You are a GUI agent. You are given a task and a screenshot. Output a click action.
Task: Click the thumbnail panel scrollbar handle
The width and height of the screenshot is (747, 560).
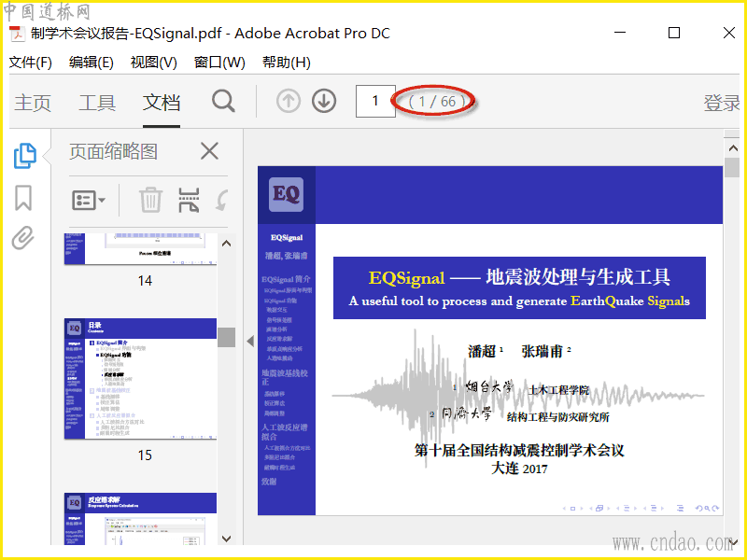(226, 337)
